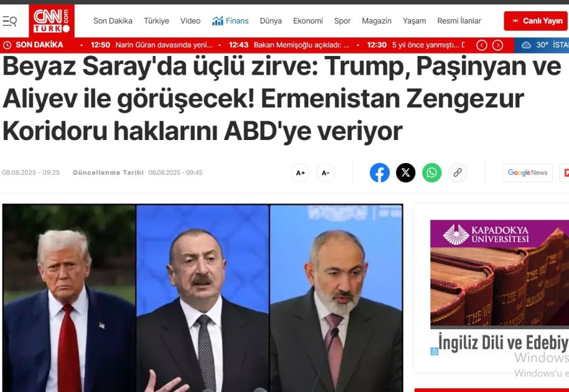
Task: Share article on Facebook
Action: [x=380, y=172]
